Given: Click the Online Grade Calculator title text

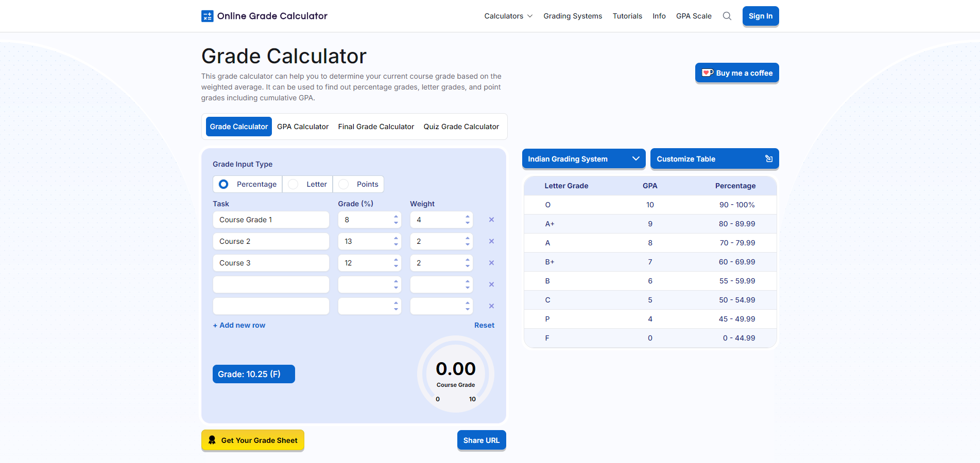Looking at the screenshot, I should [272, 16].
